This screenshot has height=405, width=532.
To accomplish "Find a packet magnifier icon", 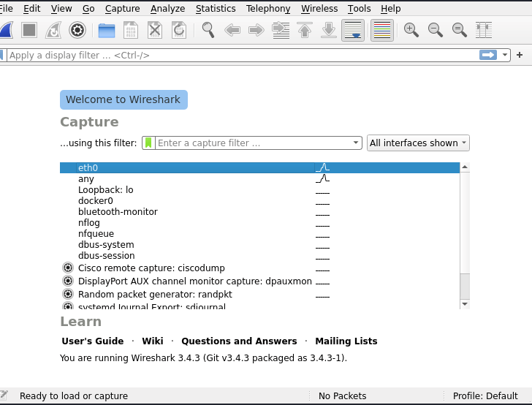I will click(x=208, y=30).
